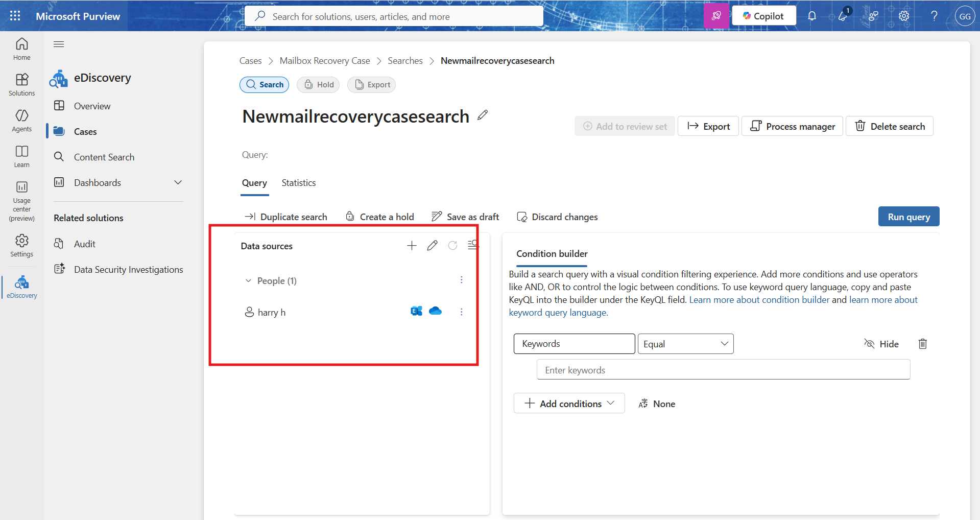Add a data source with plus icon
This screenshot has width=980, height=520.
point(412,246)
